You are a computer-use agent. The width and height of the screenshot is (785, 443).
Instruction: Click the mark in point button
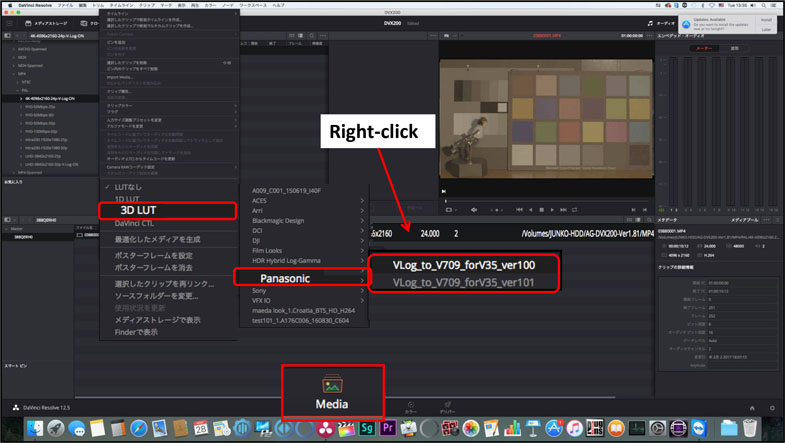634,210
